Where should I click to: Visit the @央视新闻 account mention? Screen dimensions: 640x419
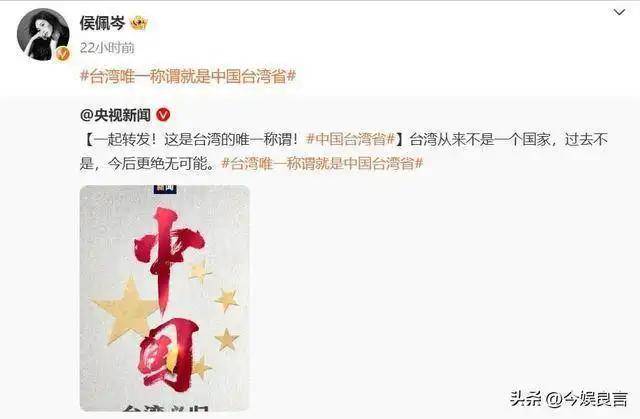pos(116,115)
